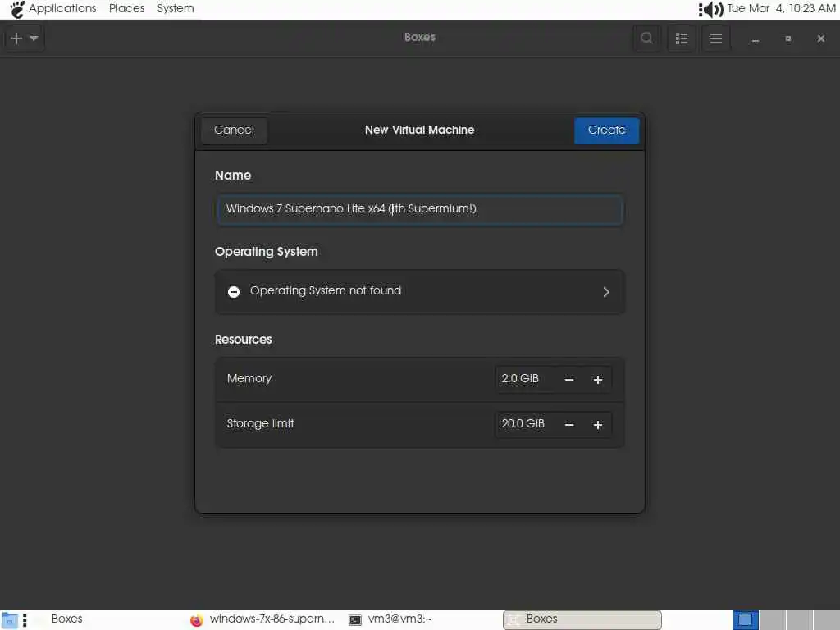
Task: Switch to the Firefox windows-7x-86-supern... taskbar window
Action: 262,619
